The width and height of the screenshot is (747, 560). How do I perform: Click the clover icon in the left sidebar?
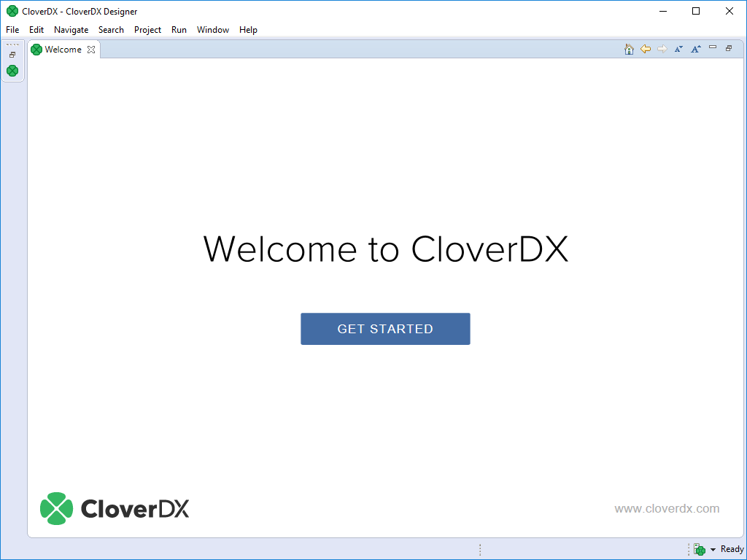pos(12,71)
